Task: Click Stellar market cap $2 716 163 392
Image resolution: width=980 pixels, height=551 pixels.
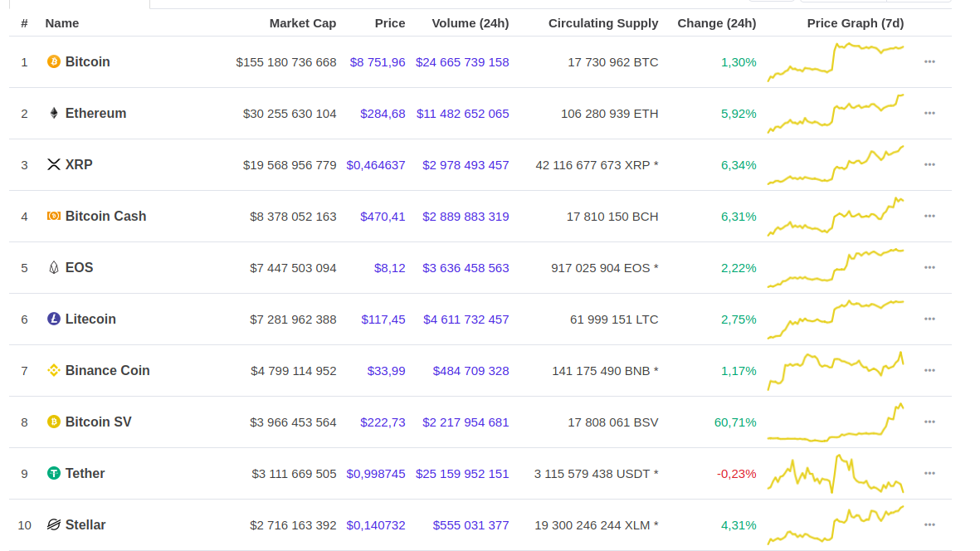Action: pyautogui.click(x=293, y=525)
